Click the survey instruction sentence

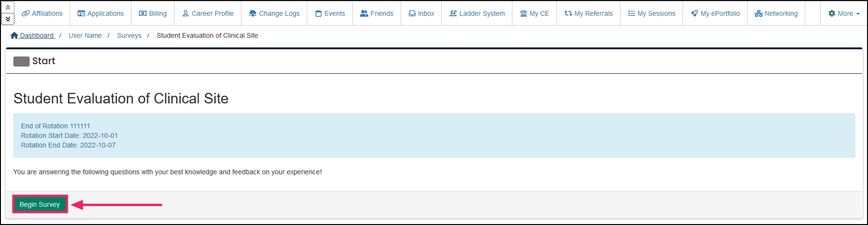168,172
